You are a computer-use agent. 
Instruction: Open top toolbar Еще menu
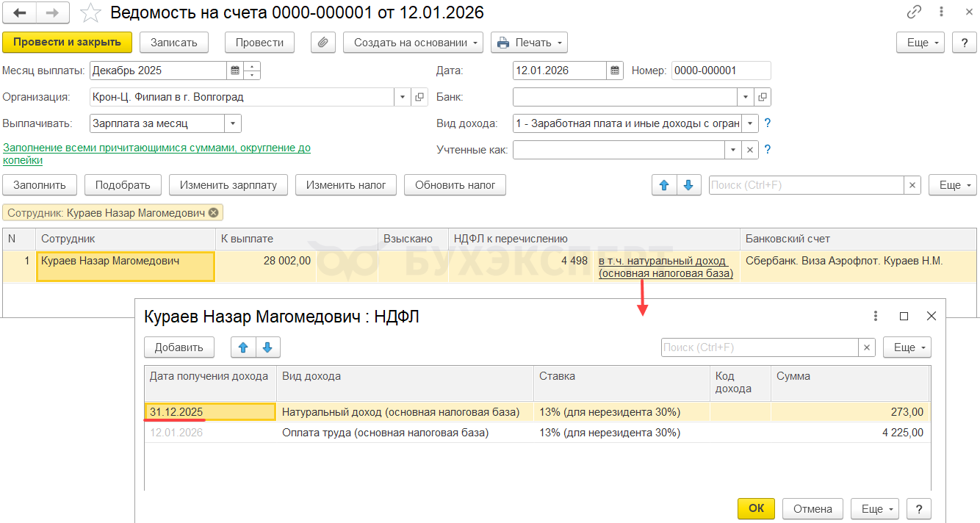(920, 43)
